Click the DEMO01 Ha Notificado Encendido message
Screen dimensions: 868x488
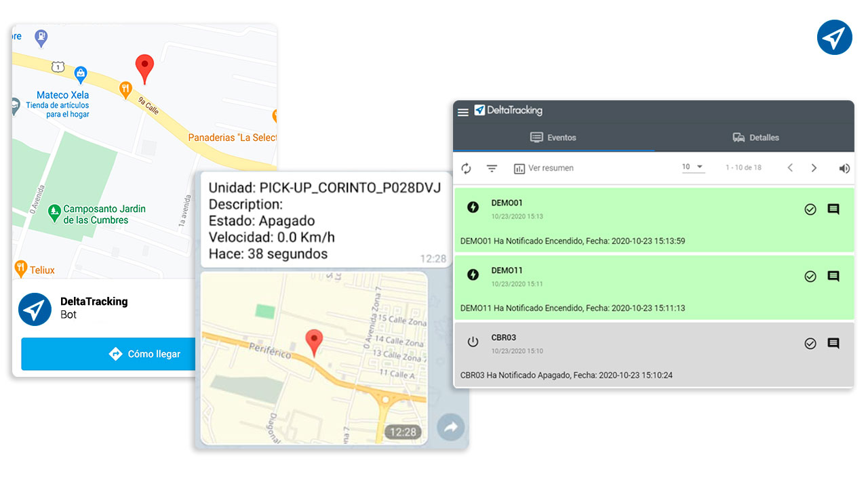[x=572, y=241]
